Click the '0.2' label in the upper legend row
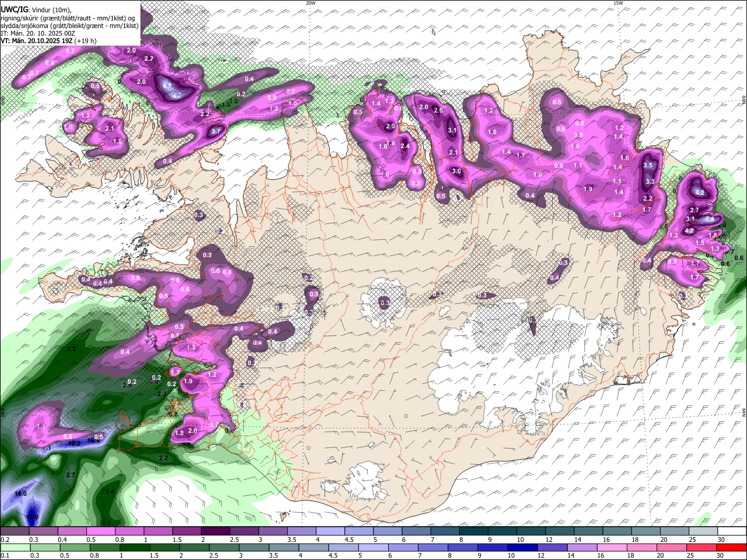 [x=5, y=540]
